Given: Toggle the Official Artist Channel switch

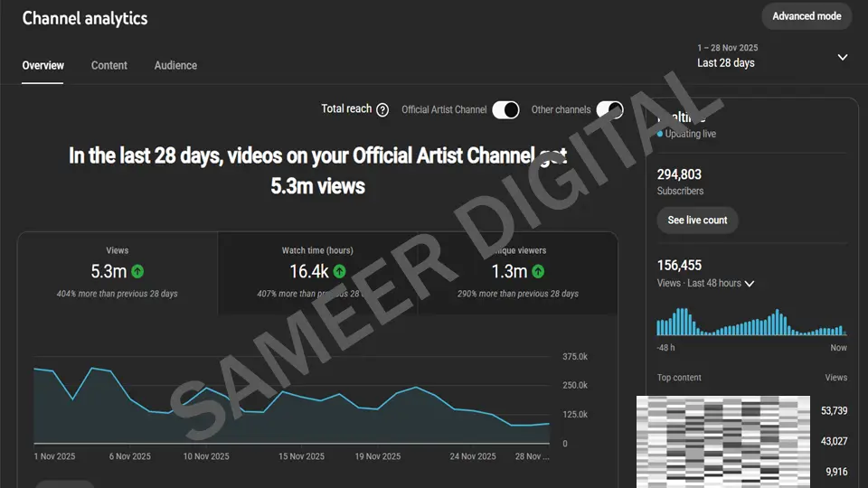Looking at the screenshot, I should click(505, 110).
